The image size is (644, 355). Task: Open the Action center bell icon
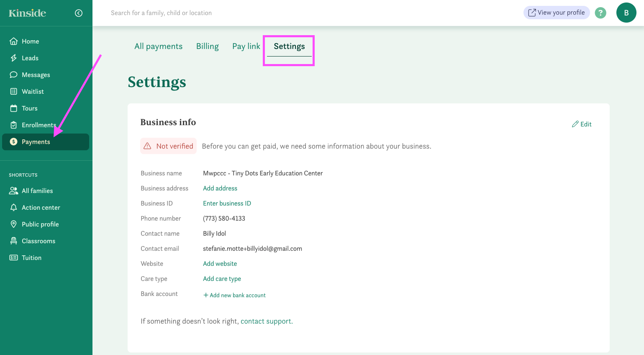(x=14, y=208)
